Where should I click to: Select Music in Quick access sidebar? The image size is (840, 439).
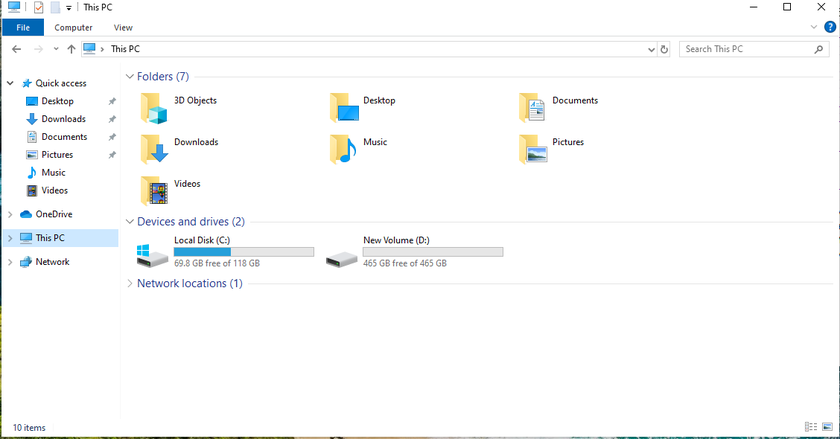click(x=53, y=173)
